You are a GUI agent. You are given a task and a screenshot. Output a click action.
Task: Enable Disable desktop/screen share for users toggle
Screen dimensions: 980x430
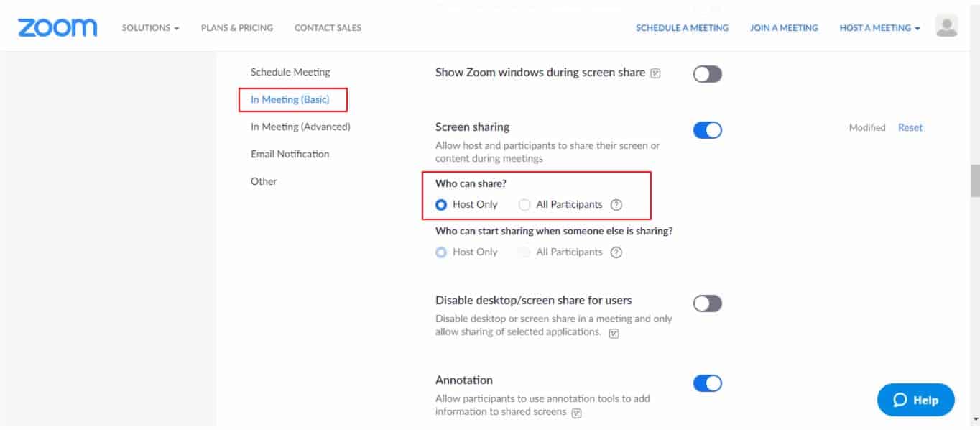coord(708,303)
